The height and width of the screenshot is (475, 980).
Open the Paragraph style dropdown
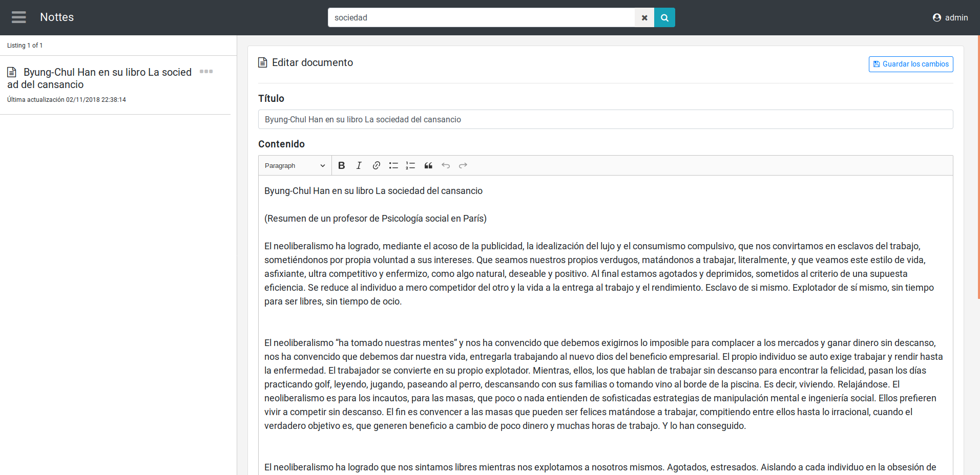coord(295,165)
